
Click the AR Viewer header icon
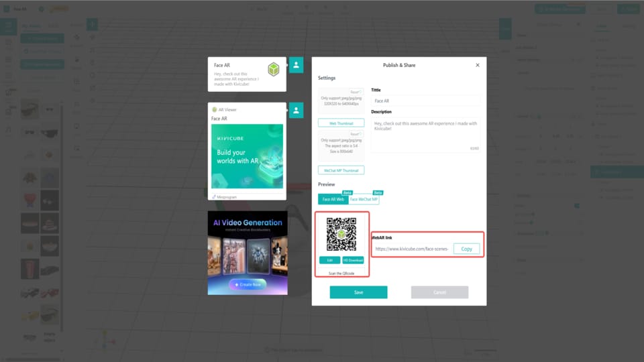click(214, 109)
